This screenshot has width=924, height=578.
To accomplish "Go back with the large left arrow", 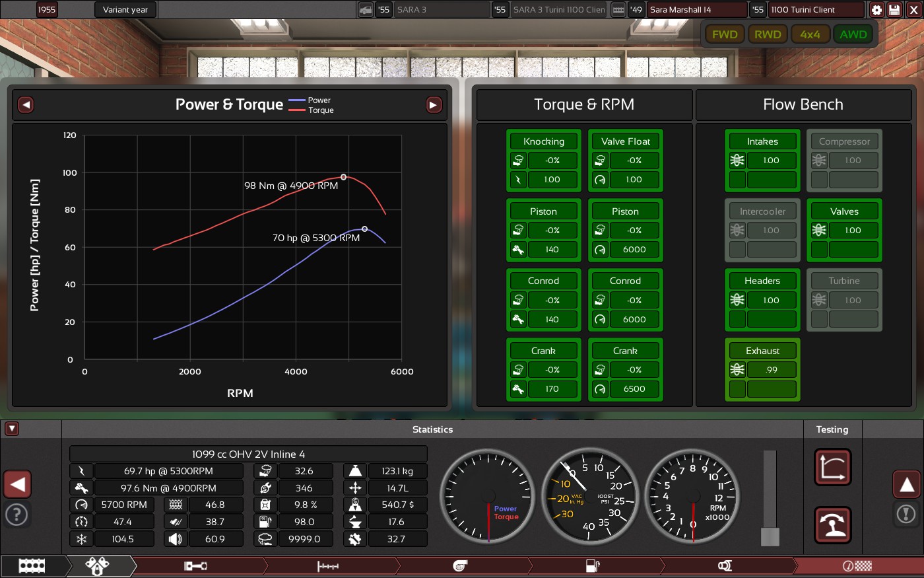I will 18,484.
